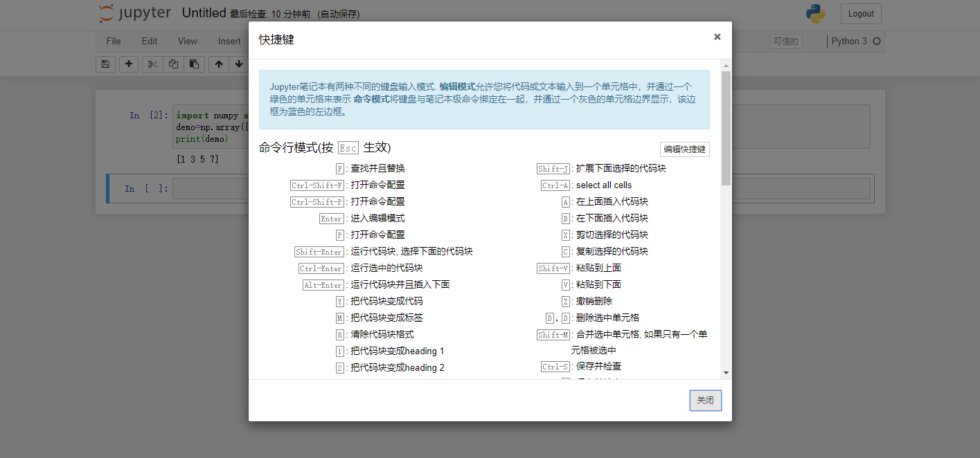This screenshot has width=980, height=458.
Task: Click the Shift-V 粘贴到上面 entry
Action: (x=579, y=268)
